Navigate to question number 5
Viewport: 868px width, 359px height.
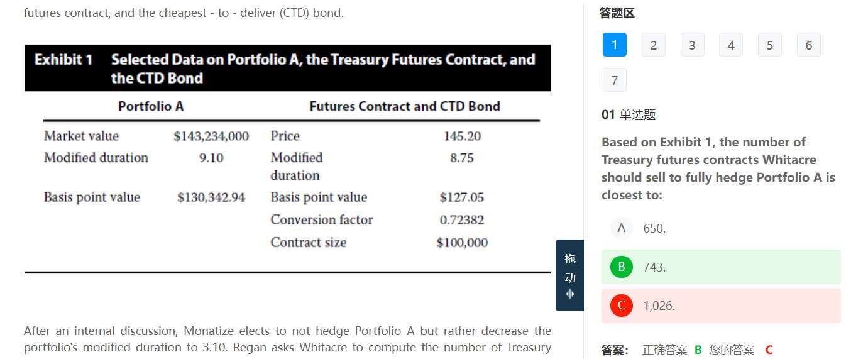(770, 45)
